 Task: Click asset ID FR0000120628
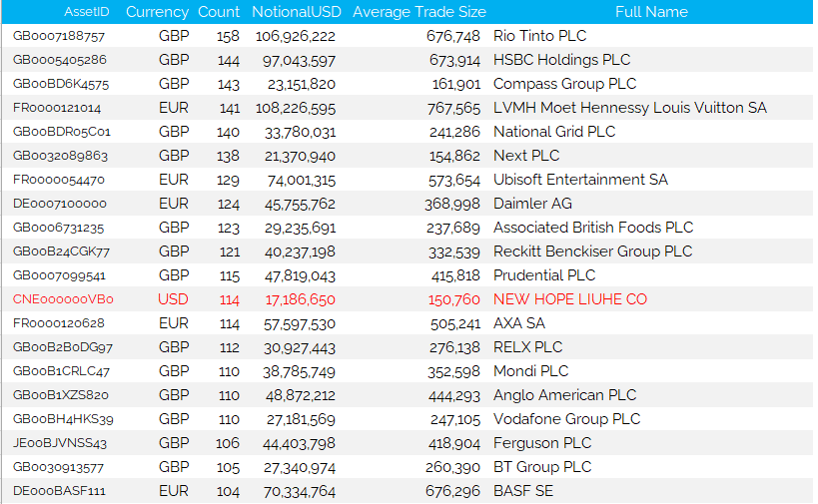pos(58,323)
